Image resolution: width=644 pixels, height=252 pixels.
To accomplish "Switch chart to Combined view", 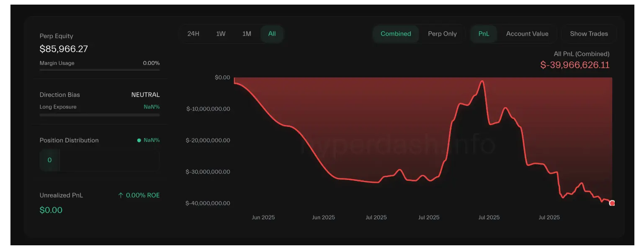I will tap(396, 34).
